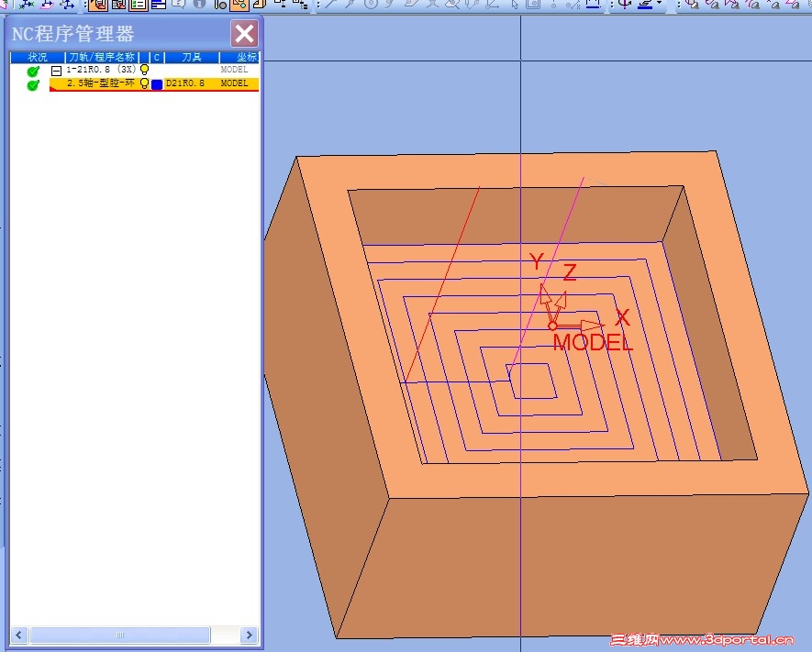Toggle the light bulb for 2.5轴-型腔-环
Image resolution: width=812 pixels, height=652 pixels.
click(144, 83)
